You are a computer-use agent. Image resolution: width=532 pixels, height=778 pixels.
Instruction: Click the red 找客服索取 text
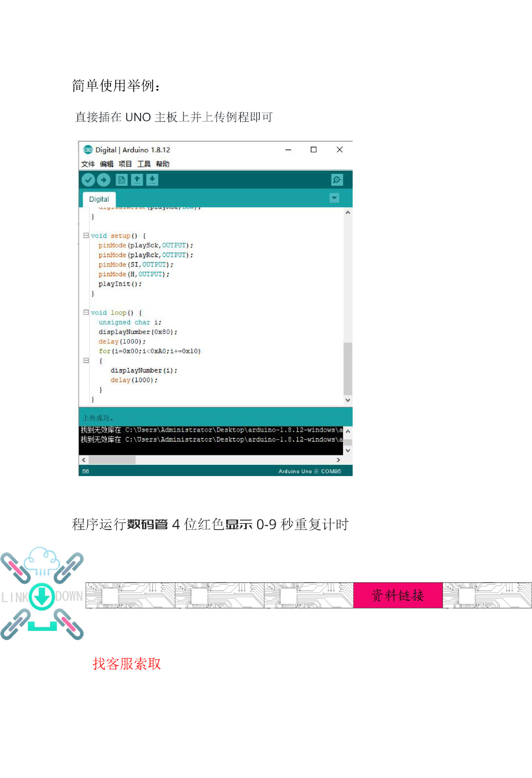tap(127, 664)
